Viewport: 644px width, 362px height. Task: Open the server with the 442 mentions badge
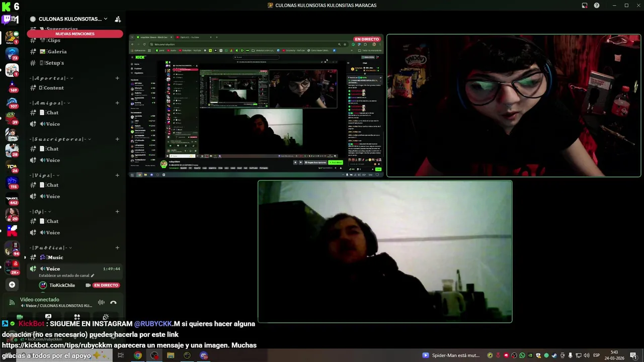pyautogui.click(x=12, y=198)
